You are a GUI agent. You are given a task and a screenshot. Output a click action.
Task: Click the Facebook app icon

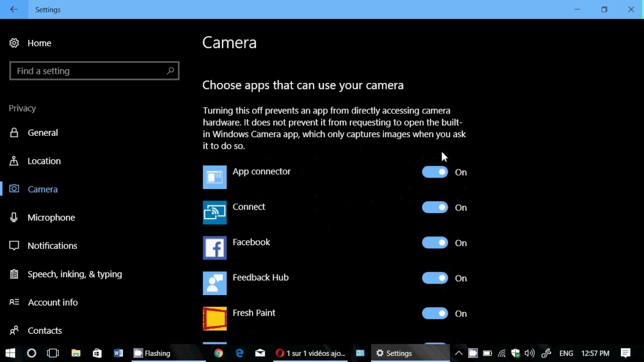coord(215,248)
